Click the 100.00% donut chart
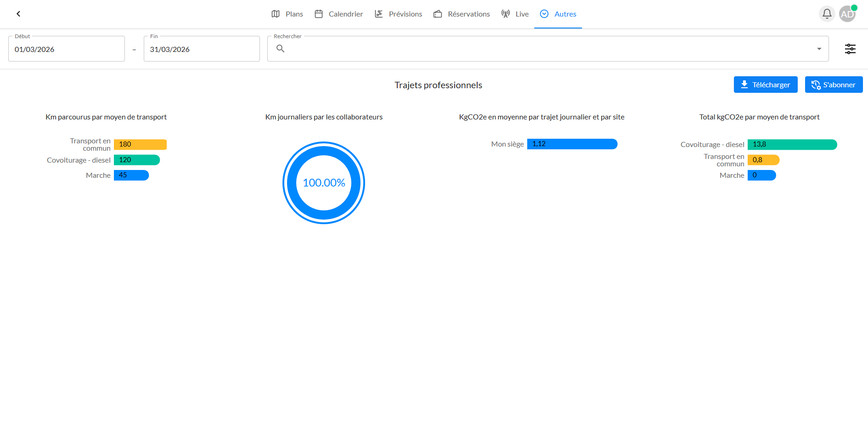The width and height of the screenshot is (868, 430). tap(323, 182)
